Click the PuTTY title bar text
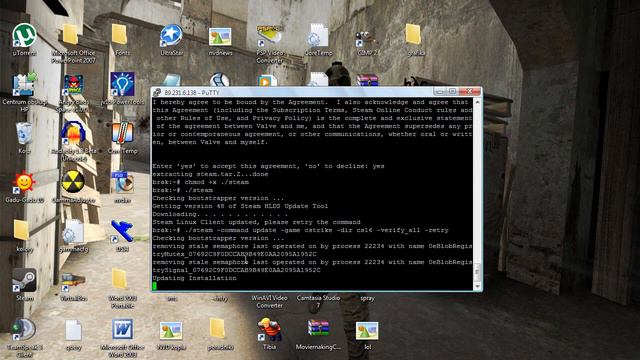Image resolution: width=640 pixels, height=360 pixels. click(192, 93)
